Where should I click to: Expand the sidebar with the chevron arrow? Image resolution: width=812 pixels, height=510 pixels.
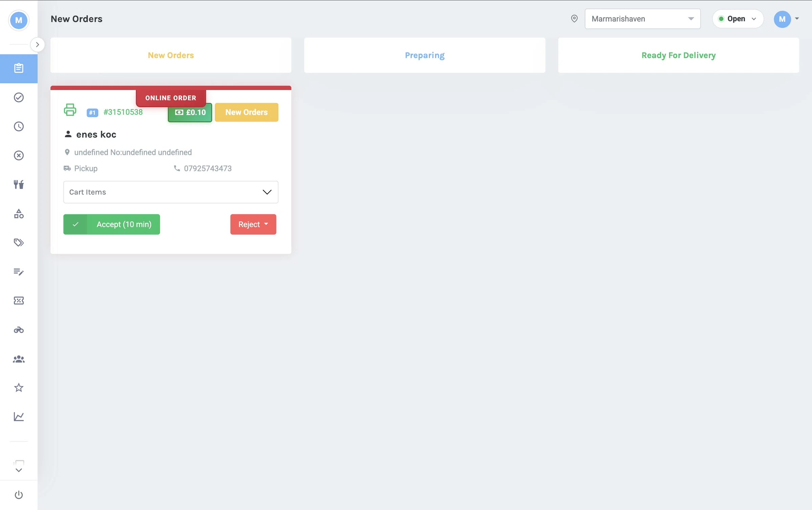pos(38,45)
